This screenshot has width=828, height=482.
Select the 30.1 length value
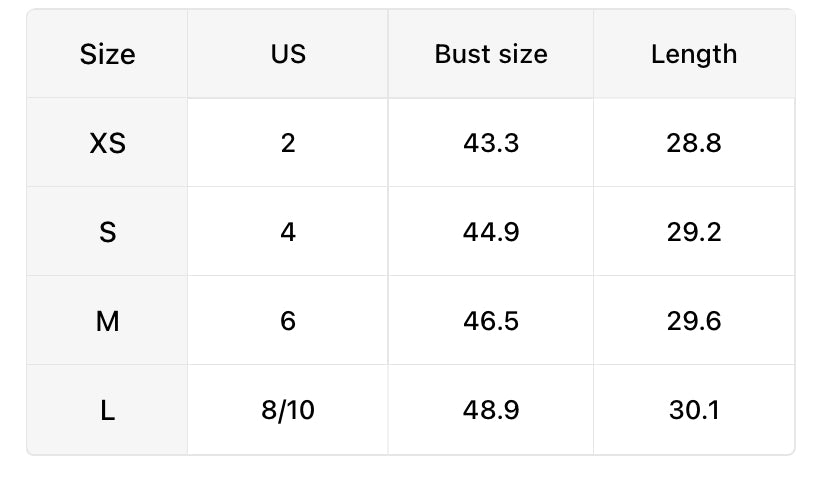(x=694, y=410)
